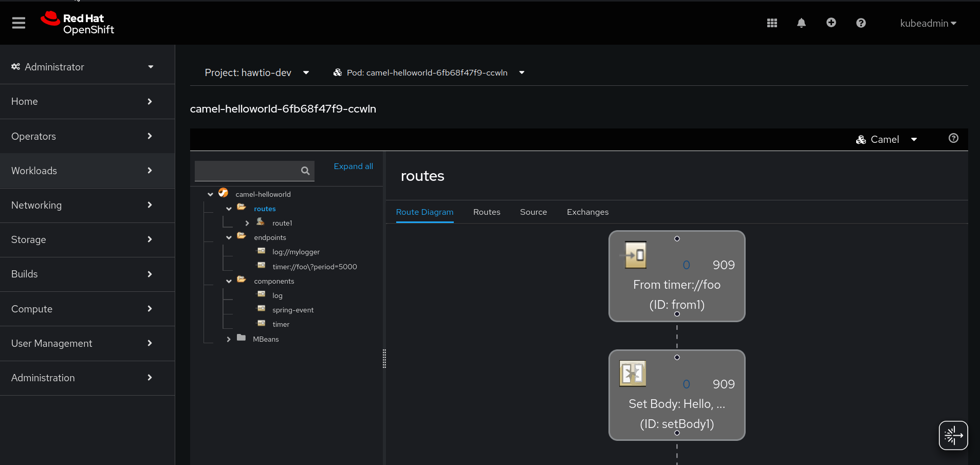Expand the Networking navigation section
The image size is (980, 465).
coord(87,205)
